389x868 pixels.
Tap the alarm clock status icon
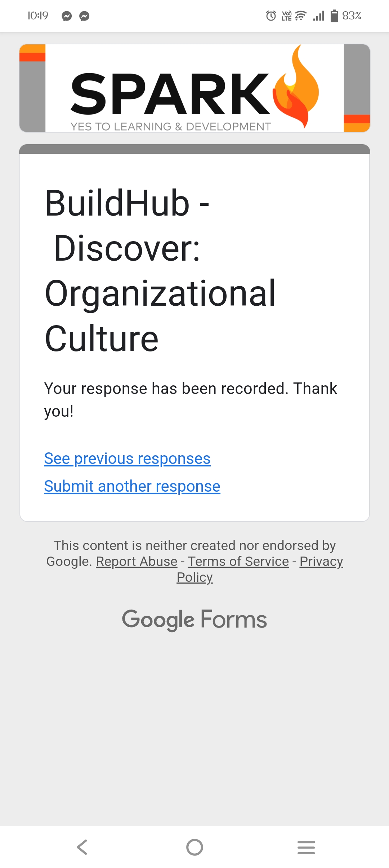(271, 16)
